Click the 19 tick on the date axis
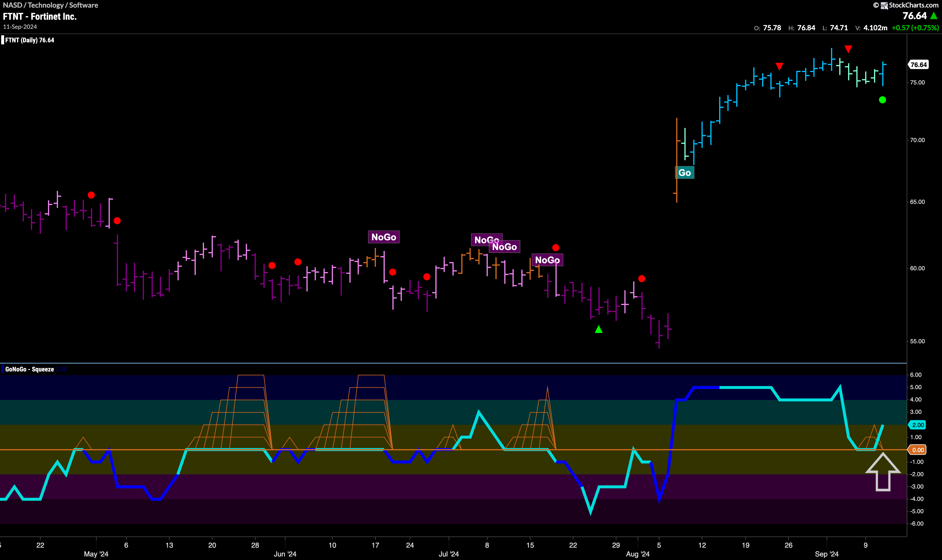Screen dimensions: 942x560 point(745,545)
